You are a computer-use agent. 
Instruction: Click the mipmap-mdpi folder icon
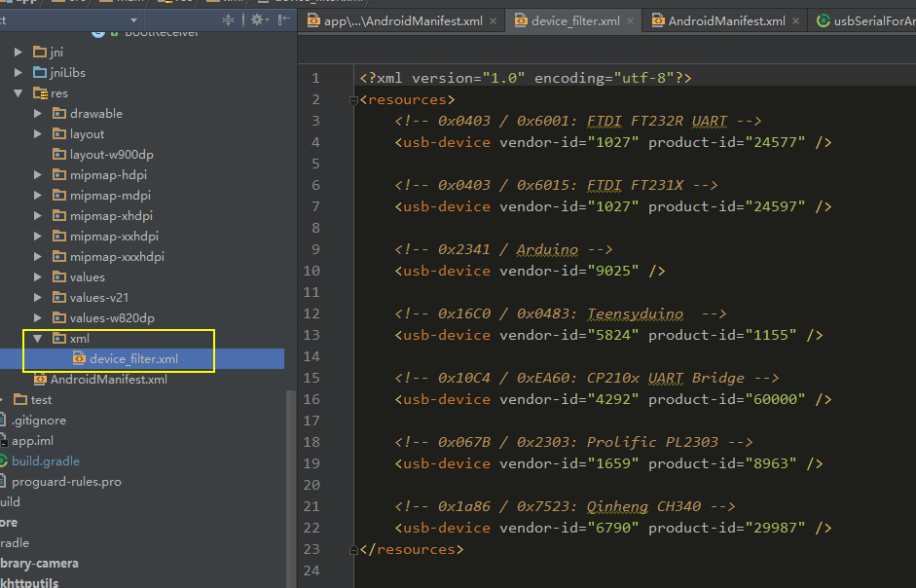59,196
